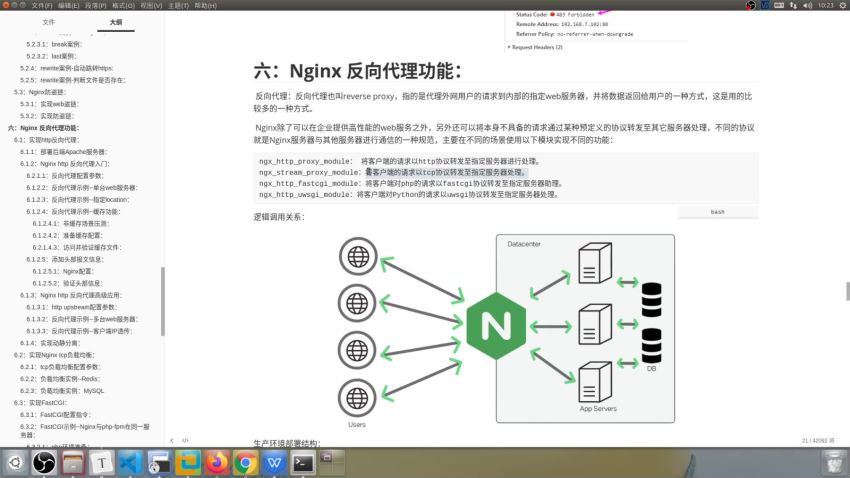Screen dimensions: 850x478
Task: Click the word count indicator at bottom right
Action: 810,440
